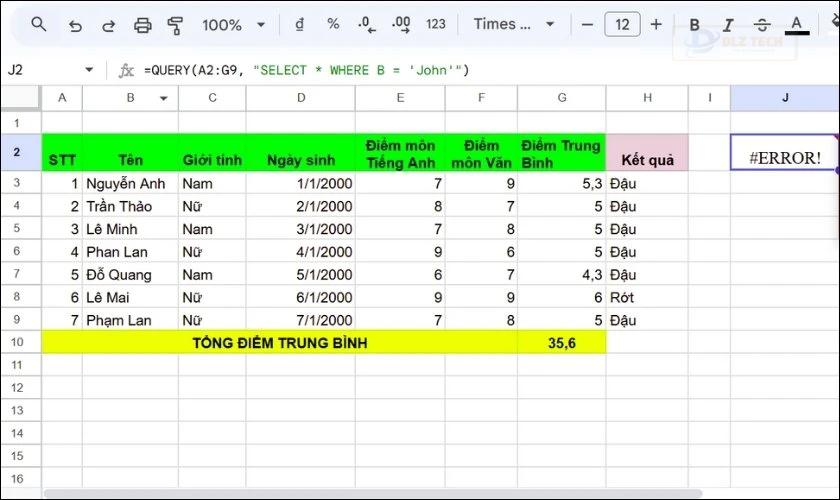
Task: Click the Giới tính header cell
Action: pos(212,153)
